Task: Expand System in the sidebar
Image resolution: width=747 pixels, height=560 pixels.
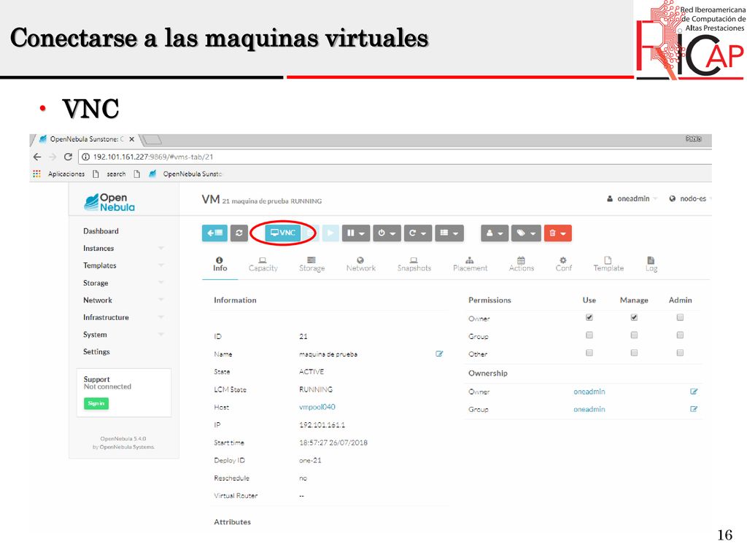Action: pos(123,334)
